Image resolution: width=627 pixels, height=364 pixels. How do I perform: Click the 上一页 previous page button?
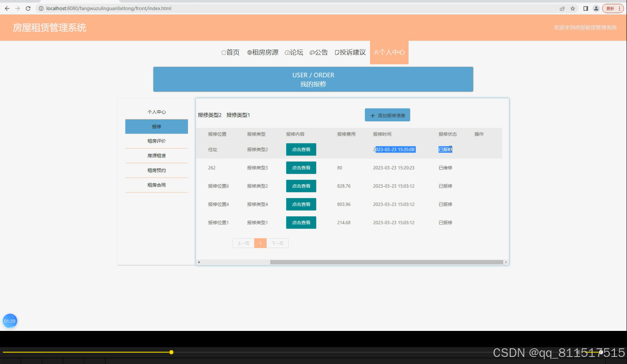(x=243, y=243)
